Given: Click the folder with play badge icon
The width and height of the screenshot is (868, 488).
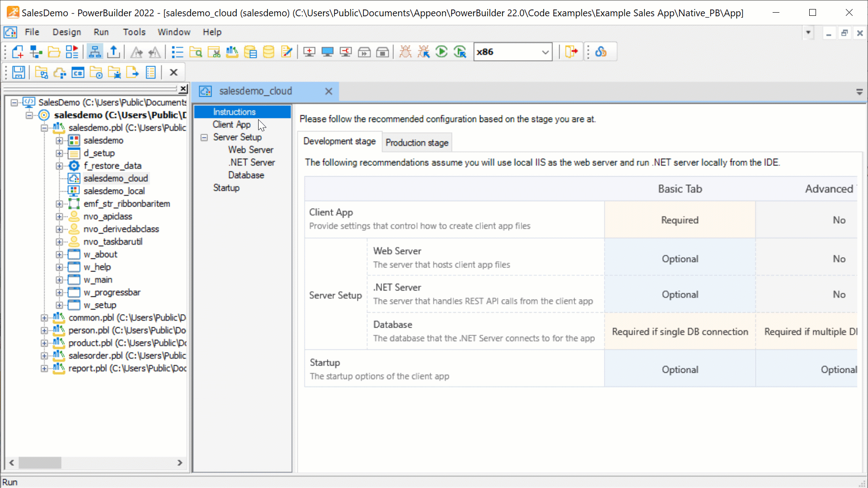Looking at the screenshot, I should pos(96,72).
